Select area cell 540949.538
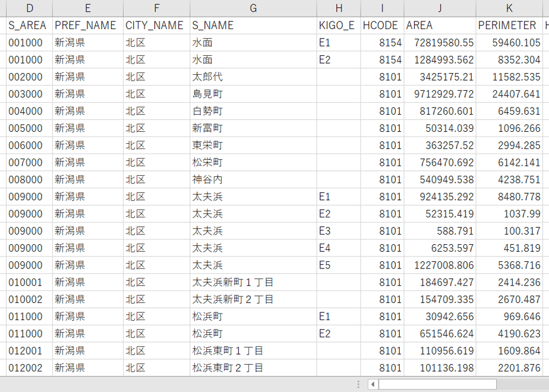The image size is (549, 392). (440, 180)
